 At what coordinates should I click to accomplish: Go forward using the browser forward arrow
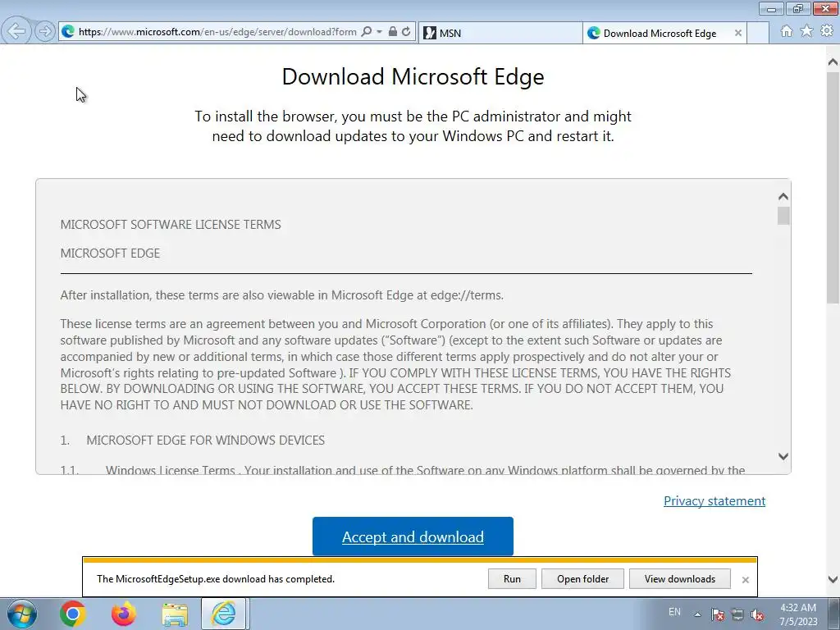tap(45, 32)
